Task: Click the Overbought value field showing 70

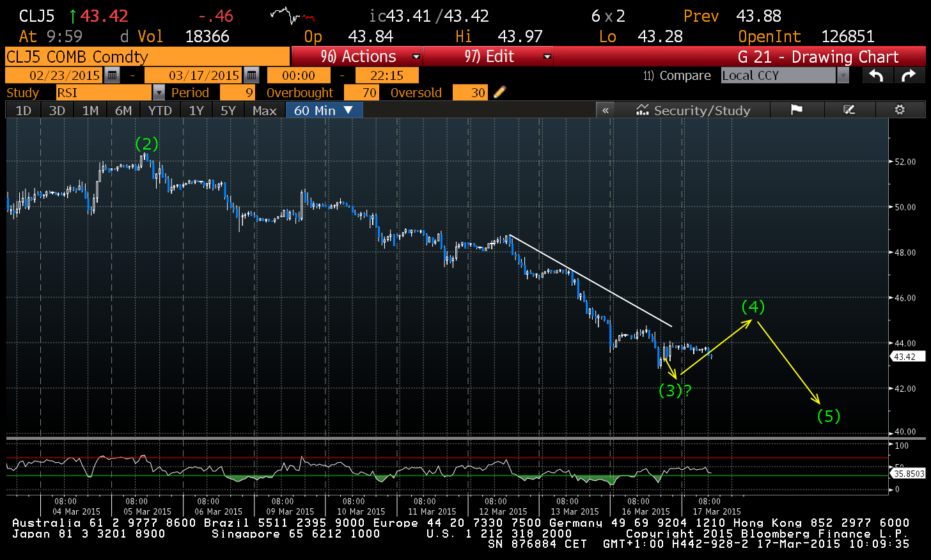Action: click(361, 93)
